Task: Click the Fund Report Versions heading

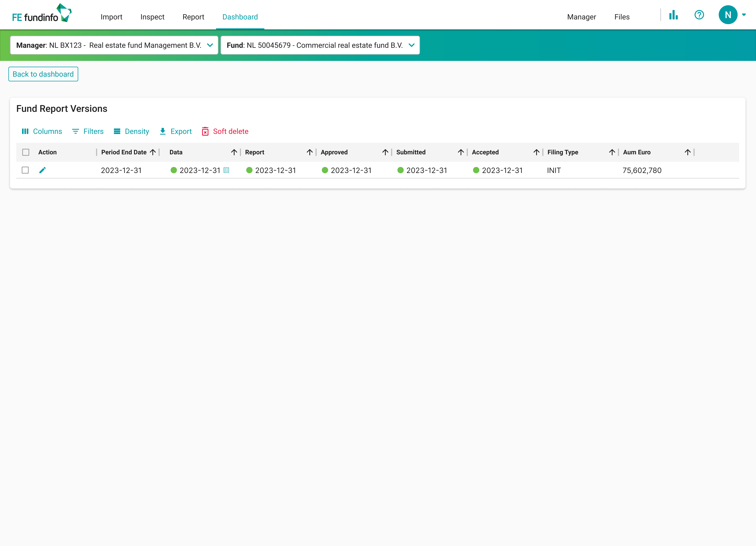Action: [x=62, y=109]
